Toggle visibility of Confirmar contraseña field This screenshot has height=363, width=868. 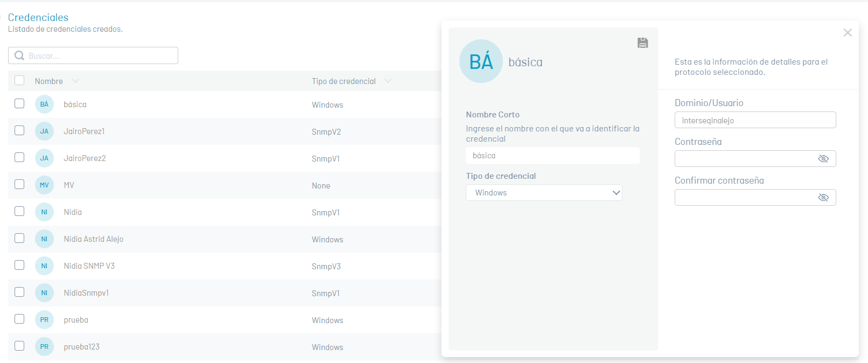[x=823, y=198]
